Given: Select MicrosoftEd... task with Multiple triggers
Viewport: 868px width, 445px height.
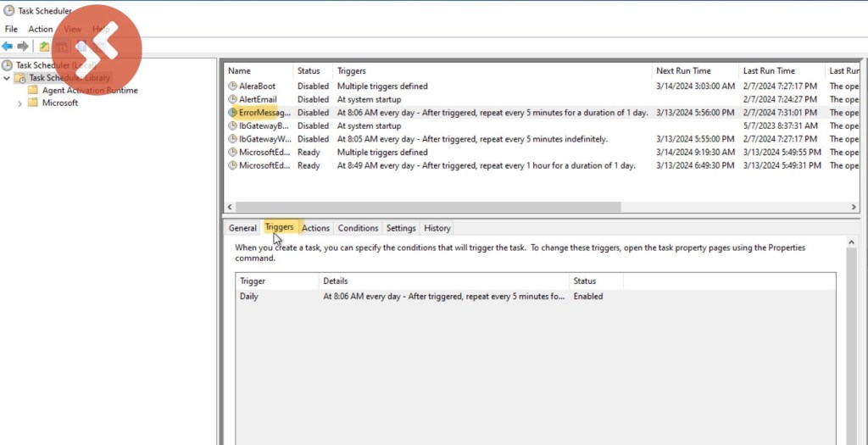Looking at the screenshot, I should pos(264,153).
